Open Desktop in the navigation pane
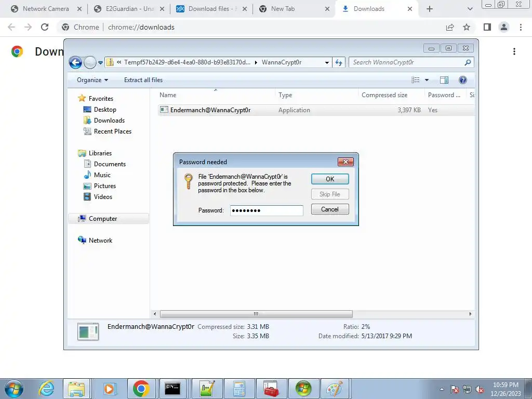Viewport: 532px width, 399px height. point(105,110)
